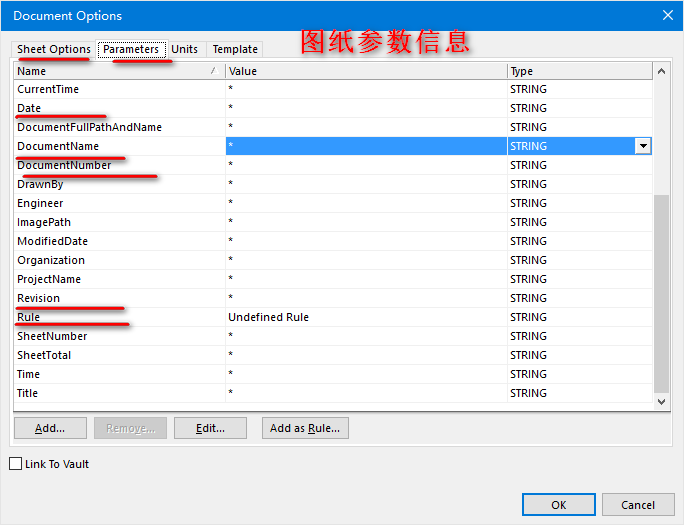
Task: Open the Units tab
Action: (x=184, y=49)
